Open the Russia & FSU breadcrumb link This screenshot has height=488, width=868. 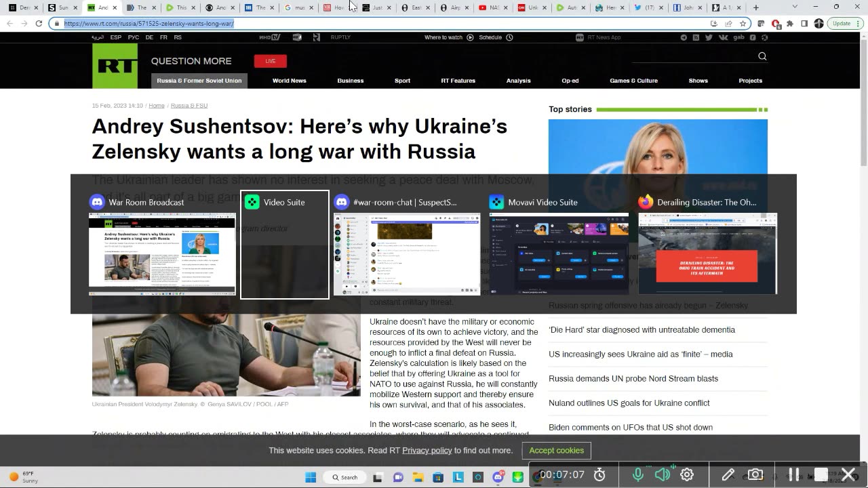[x=189, y=106]
